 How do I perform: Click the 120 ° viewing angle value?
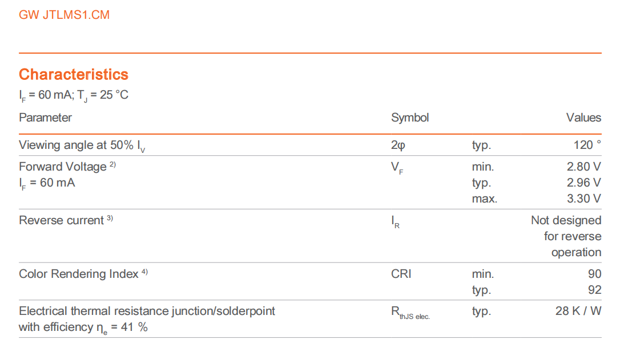[x=587, y=145]
